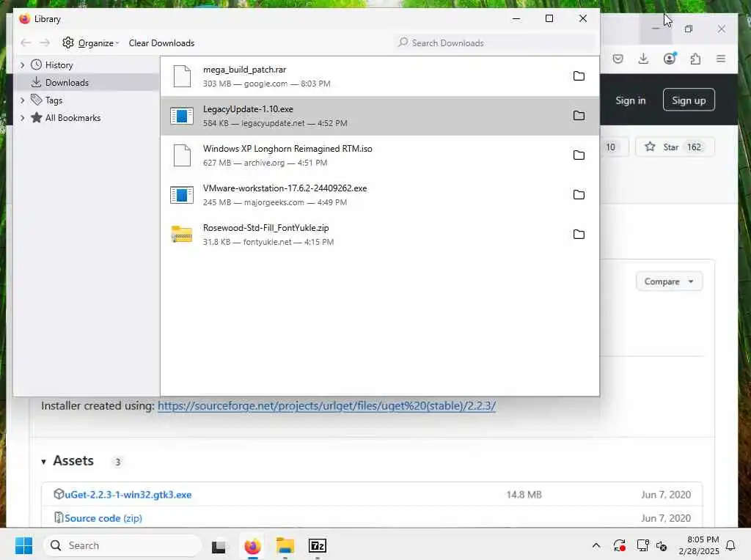
Task: Click the LegacyUpdate-1.10.exe file icon
Action: click(182, 116)
